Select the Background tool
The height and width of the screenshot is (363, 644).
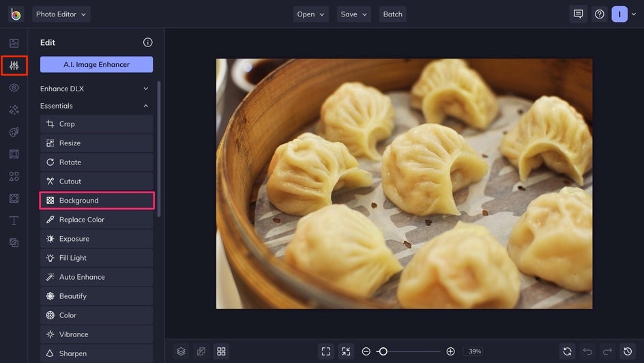point(97,201)
